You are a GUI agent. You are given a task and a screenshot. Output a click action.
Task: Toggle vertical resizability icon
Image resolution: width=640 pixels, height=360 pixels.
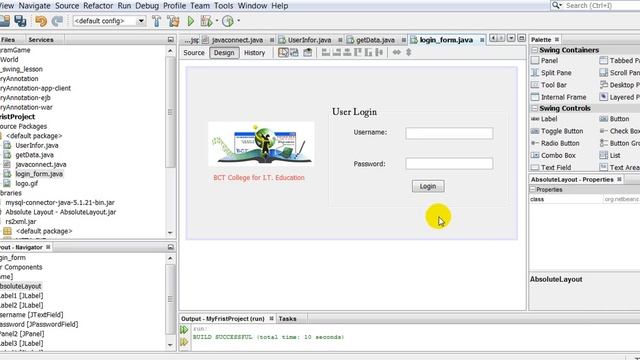point(409,52)
